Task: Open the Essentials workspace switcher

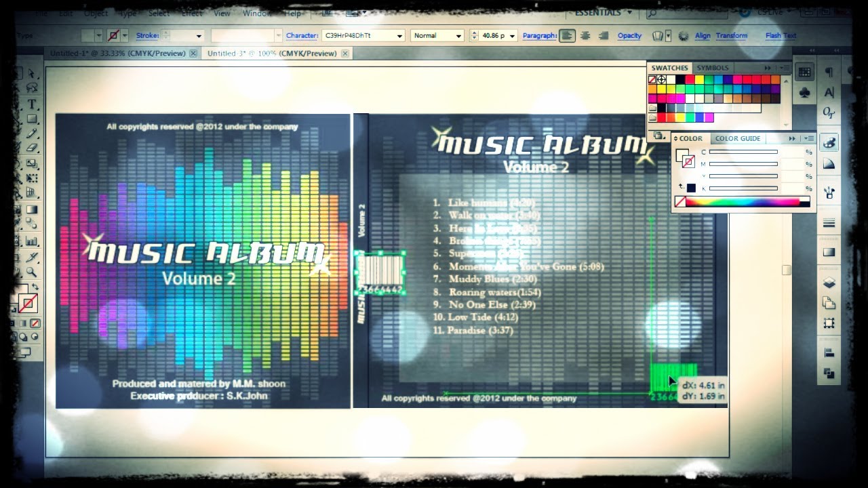Action: [604, 12]
